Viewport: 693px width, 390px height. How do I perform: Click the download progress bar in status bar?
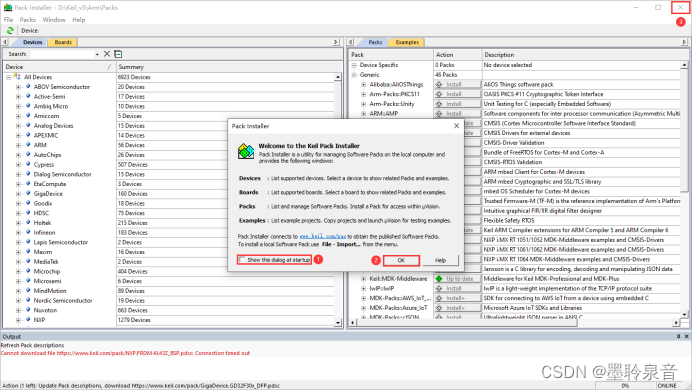tap(625, 386)
